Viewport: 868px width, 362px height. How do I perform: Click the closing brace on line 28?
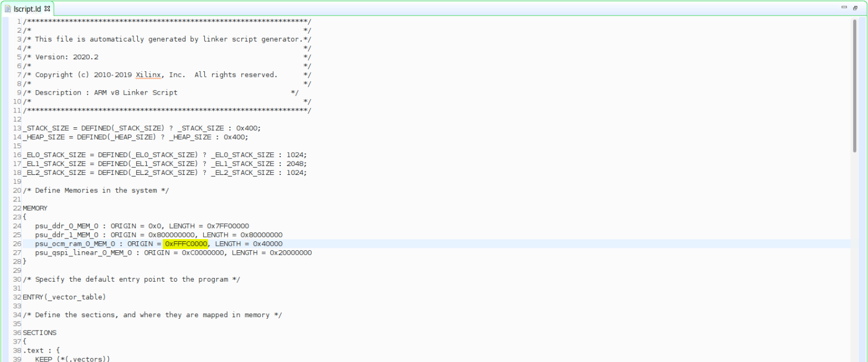pos(24,261)
